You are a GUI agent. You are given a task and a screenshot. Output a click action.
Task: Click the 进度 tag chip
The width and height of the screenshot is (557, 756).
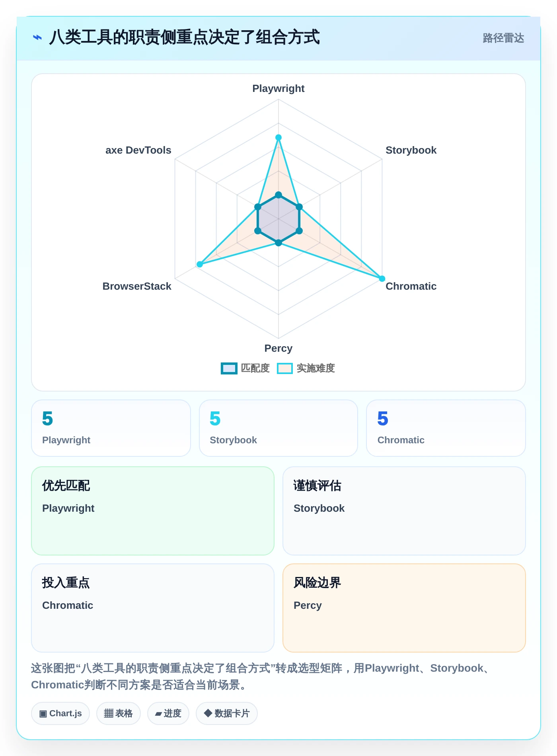pos(168,713)
